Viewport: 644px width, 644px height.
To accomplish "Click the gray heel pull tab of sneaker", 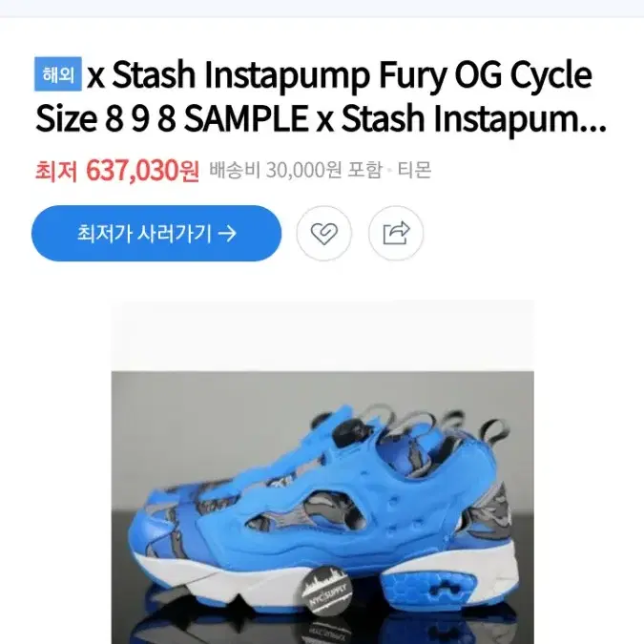I will click(x=498, y=434).
